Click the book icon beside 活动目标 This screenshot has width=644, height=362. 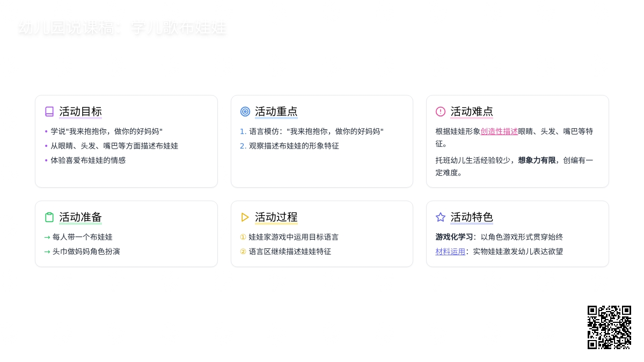(x=49, y=112)
